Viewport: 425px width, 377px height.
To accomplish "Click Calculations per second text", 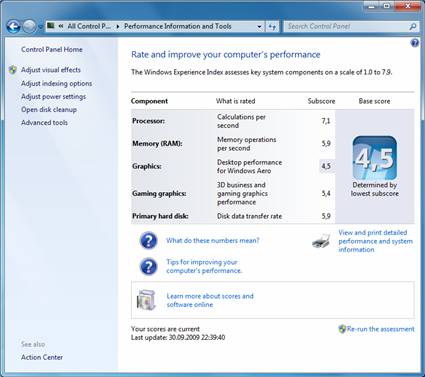I will [241, 121].
